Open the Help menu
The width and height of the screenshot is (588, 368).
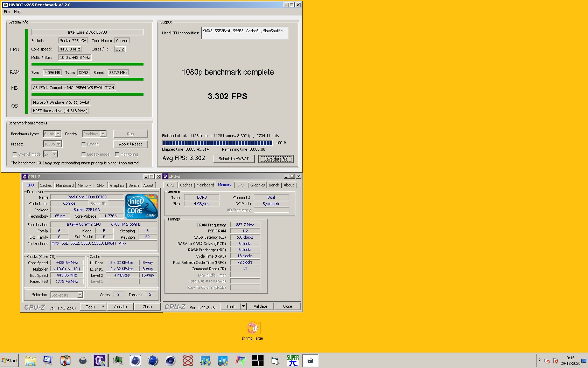coord(17,12)
